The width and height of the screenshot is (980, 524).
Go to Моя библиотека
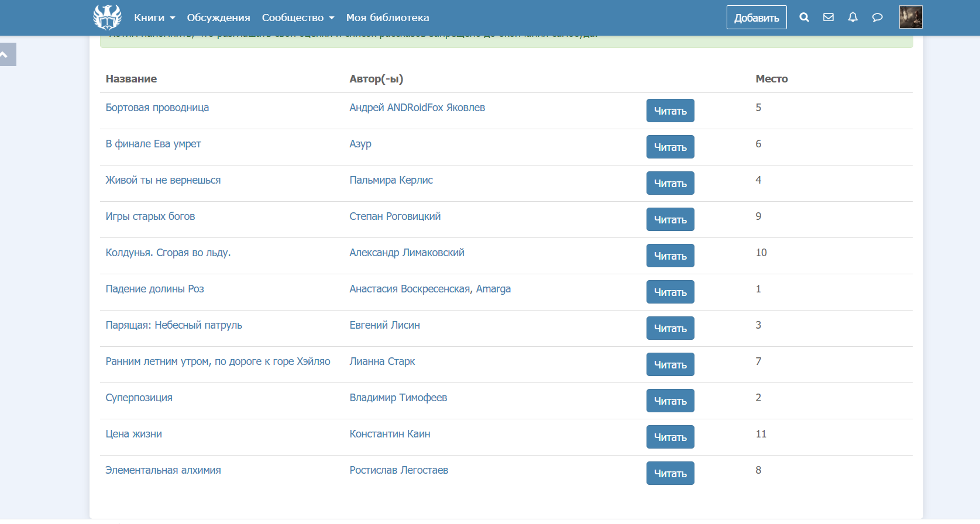coord(387,18)
